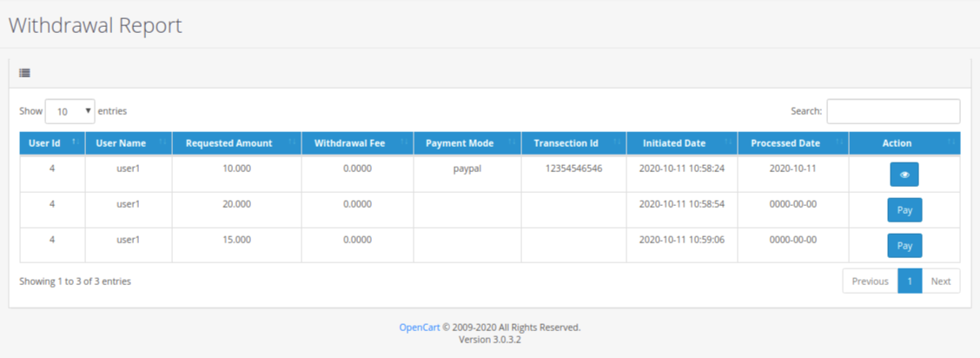Pay the 20.000 withdrawal request

pyautogui.click(x=904, y=210)
